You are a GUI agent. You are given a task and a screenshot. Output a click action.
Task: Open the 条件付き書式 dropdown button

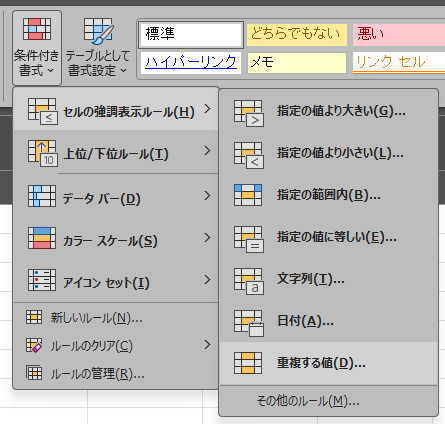click(37, 48)
